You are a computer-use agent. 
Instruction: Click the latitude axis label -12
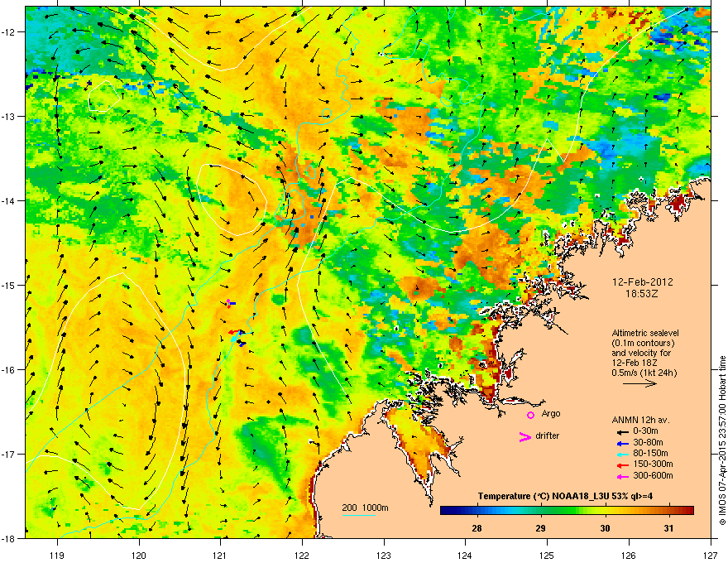click(9, 31)
